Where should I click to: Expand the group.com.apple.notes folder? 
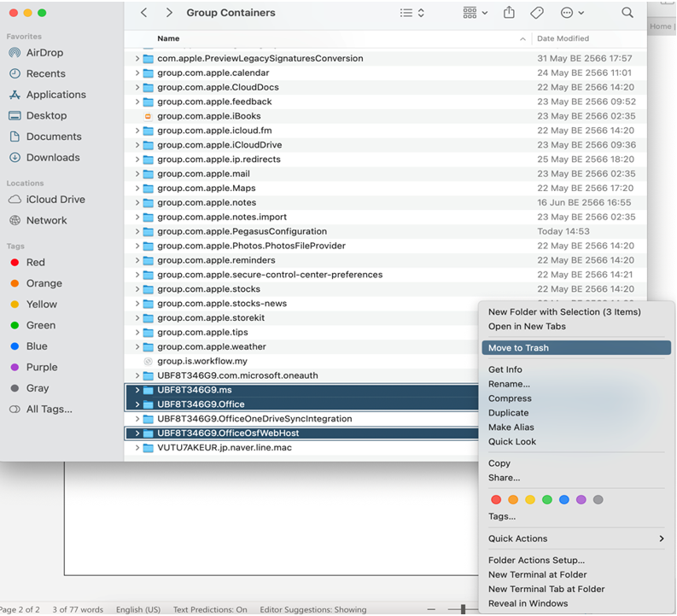[x=137, y=203]
